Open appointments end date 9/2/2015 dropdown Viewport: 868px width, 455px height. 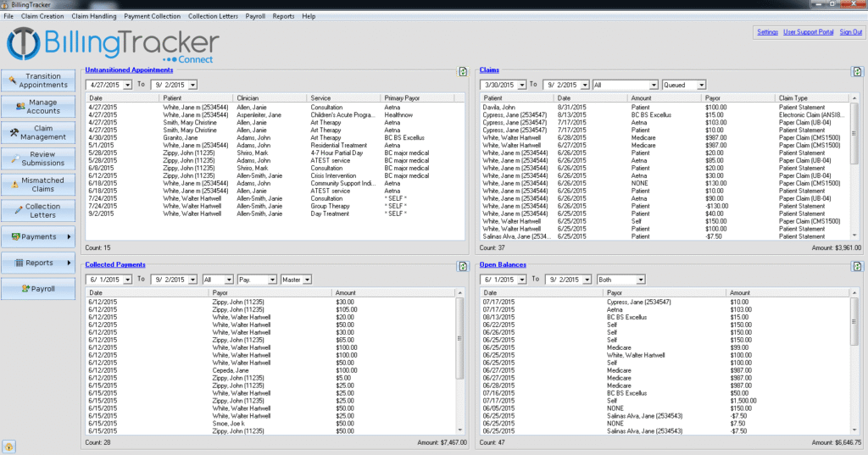tap(192, 85)
